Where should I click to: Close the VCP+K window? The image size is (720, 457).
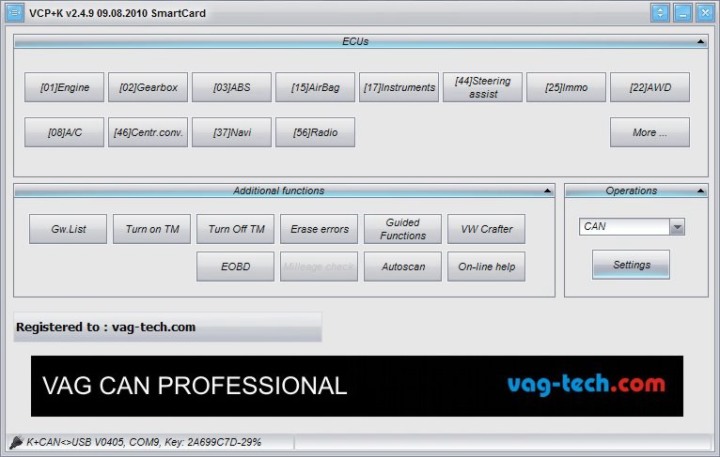(x=705, y=13)
